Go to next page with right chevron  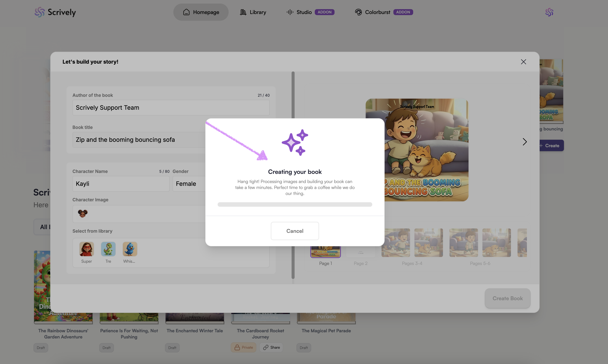click(525, 142)
